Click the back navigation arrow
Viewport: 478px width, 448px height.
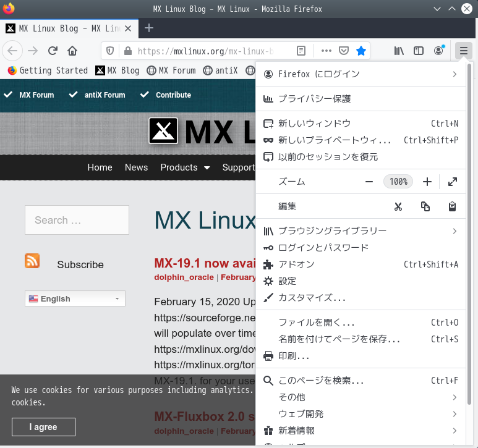coord(12,51)
